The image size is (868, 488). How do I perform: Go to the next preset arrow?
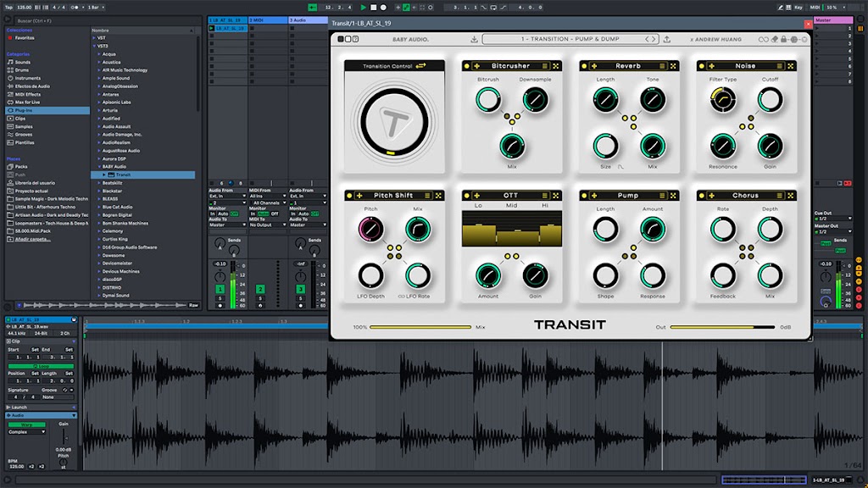point(654,39)
